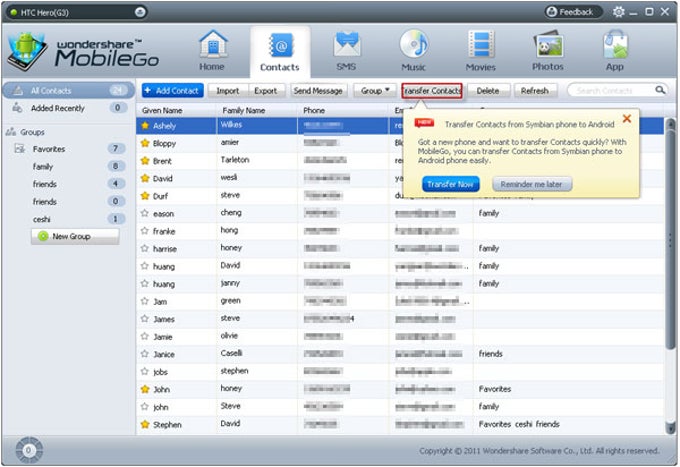Toggle favorite star for jobs
Screen dimensions: 680x467
pos(145,372)
